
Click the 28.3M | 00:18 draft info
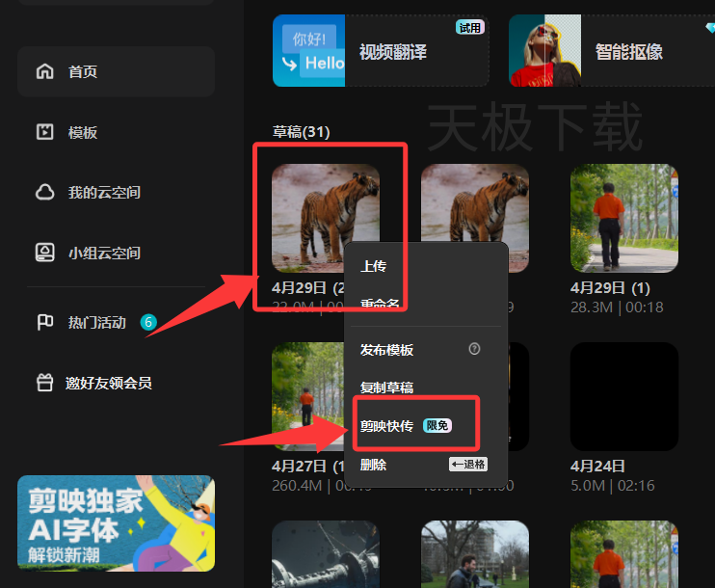pyautogui.click(x=617, y=307)
